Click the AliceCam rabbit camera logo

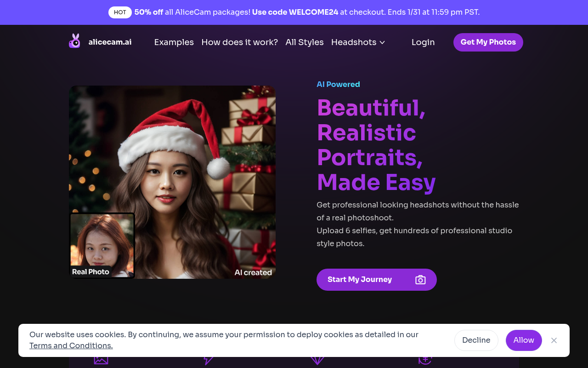[x=74, y=40]
